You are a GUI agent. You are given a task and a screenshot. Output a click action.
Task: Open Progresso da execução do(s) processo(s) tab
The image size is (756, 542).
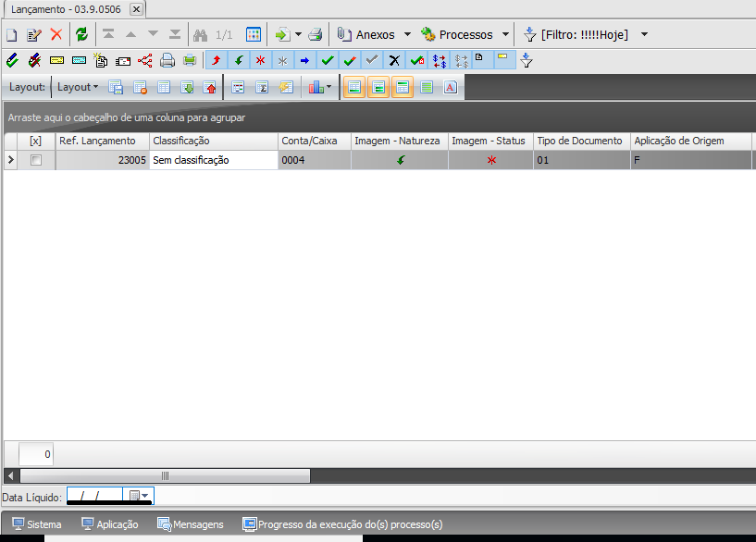click(342, 524)
